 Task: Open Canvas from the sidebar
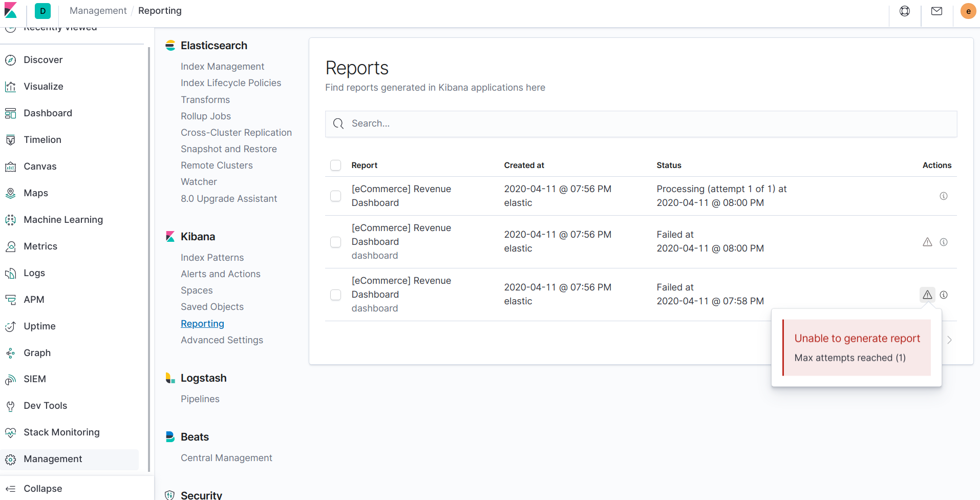point(39,166)
